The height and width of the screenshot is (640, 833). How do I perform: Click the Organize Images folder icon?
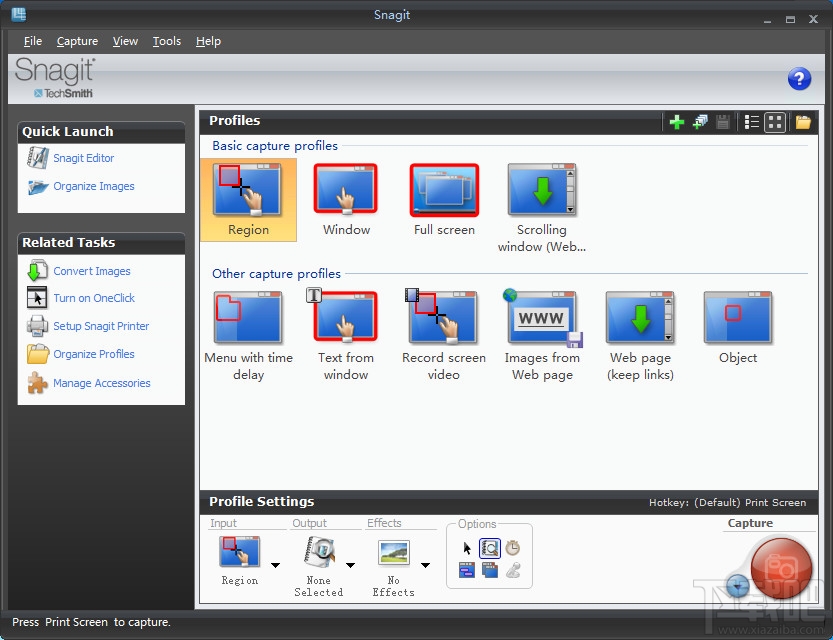point(38,186)
